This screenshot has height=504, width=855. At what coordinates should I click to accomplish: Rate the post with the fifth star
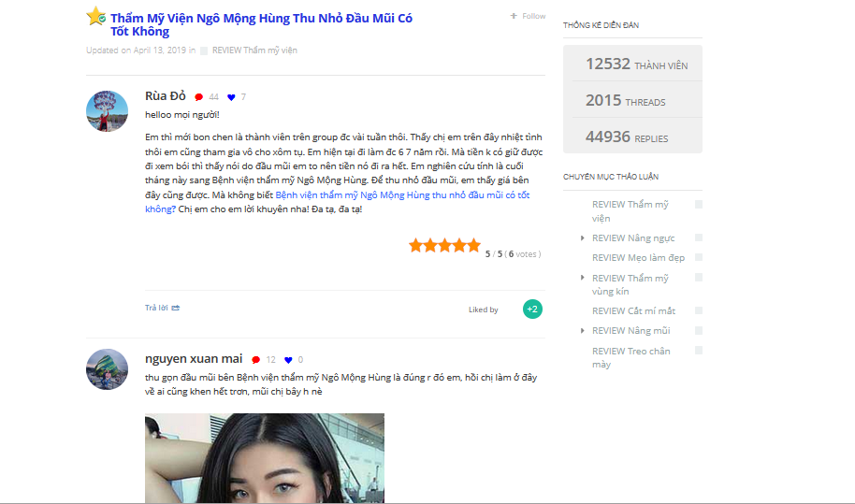[x=474, y=245]
